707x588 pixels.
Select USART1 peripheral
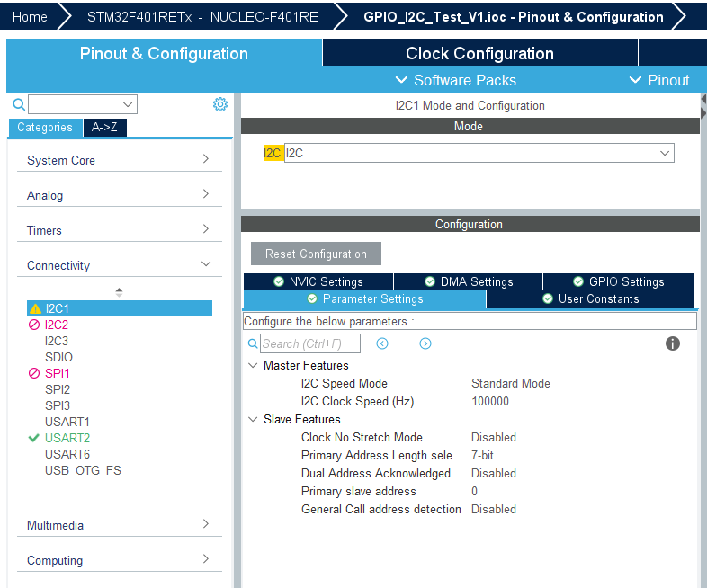(67, 422)
